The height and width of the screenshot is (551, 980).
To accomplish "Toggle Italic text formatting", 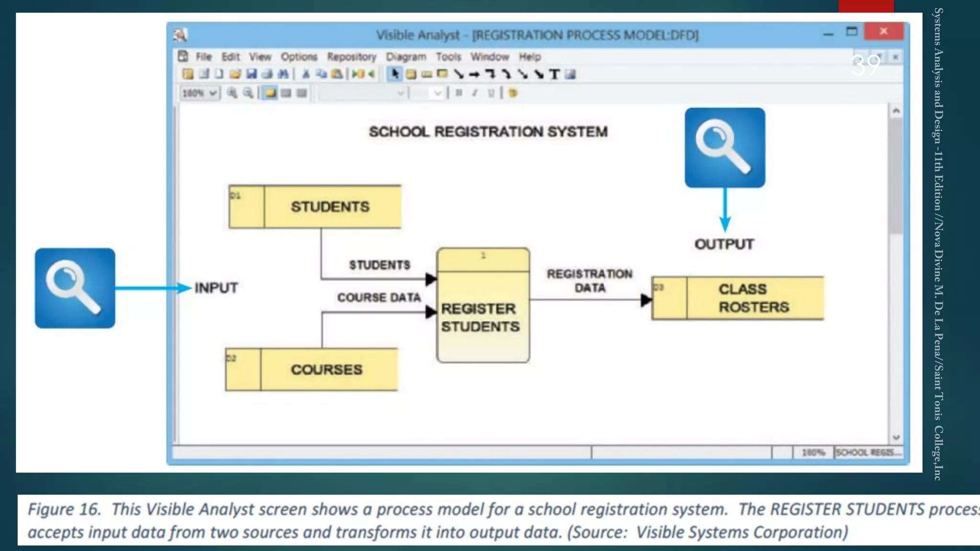I will 475,93.
